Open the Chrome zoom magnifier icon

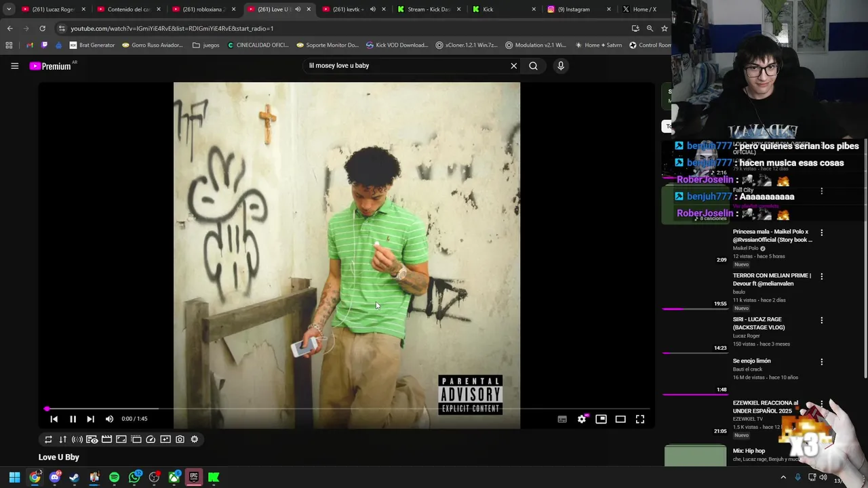[650, 28]
